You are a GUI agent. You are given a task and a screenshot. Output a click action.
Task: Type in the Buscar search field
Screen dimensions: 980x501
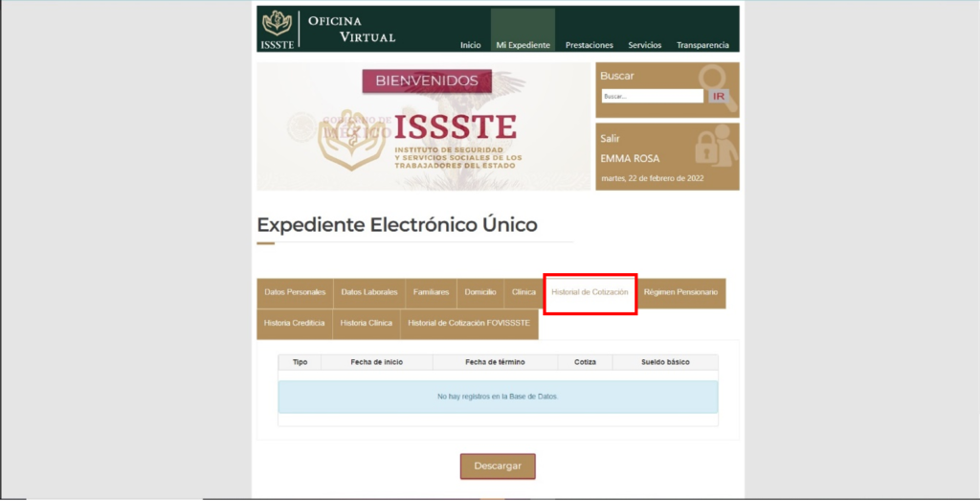(652, 97)
